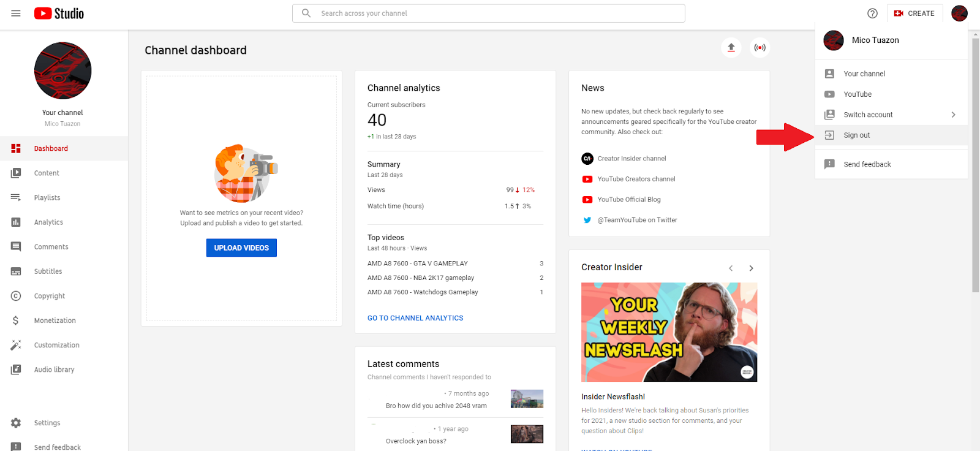Open Comments section in sidebar
Image resolution: width=980 pixels, height=451 pixels.
point(64,247)
